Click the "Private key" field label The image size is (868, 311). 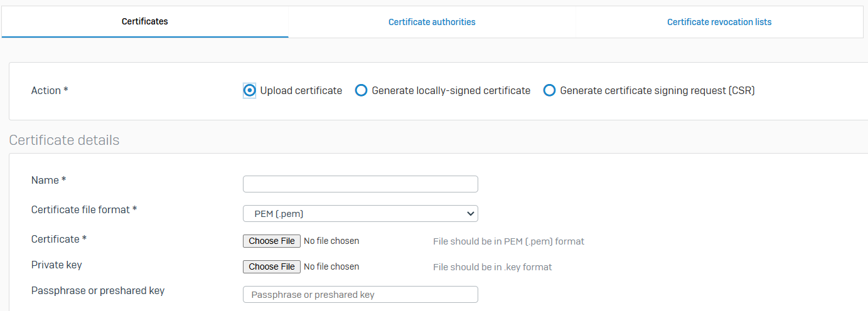pyautogui.click(x=56, y=265)
